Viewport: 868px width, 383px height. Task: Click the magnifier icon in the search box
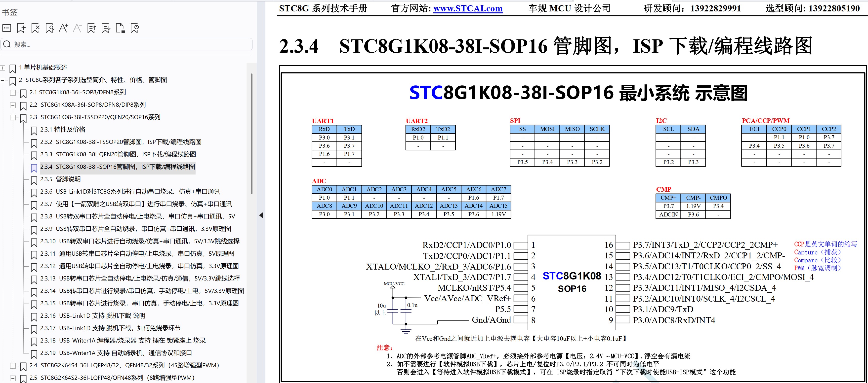7,44
